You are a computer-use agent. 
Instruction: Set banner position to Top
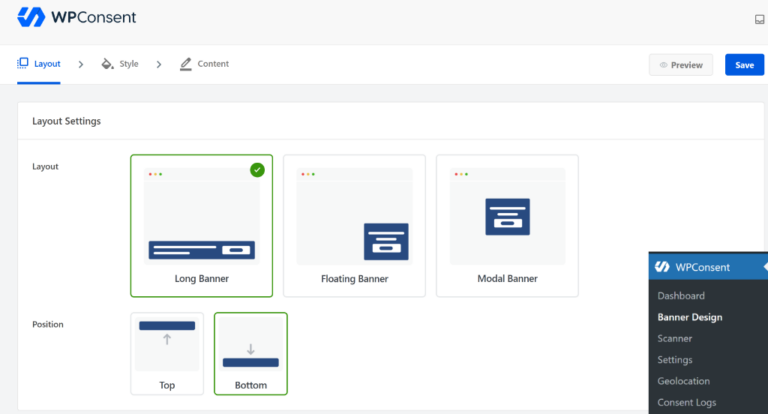(167, 354)
